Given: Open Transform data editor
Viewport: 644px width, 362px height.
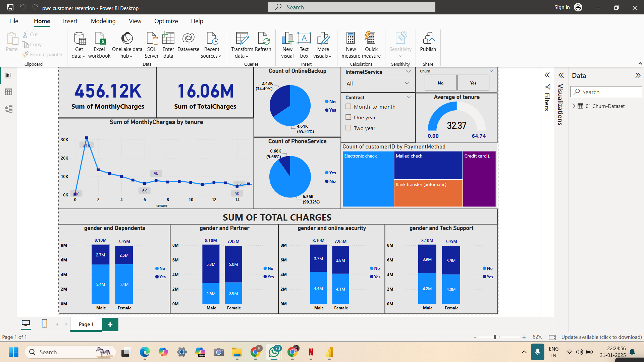Looking at the screenshot, I should pos(242,45).
